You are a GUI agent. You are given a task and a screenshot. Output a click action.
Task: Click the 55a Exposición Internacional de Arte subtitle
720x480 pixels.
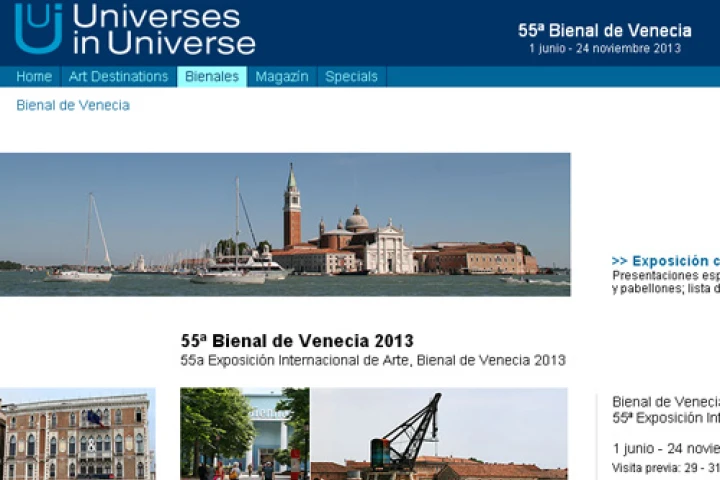(373, 360)
